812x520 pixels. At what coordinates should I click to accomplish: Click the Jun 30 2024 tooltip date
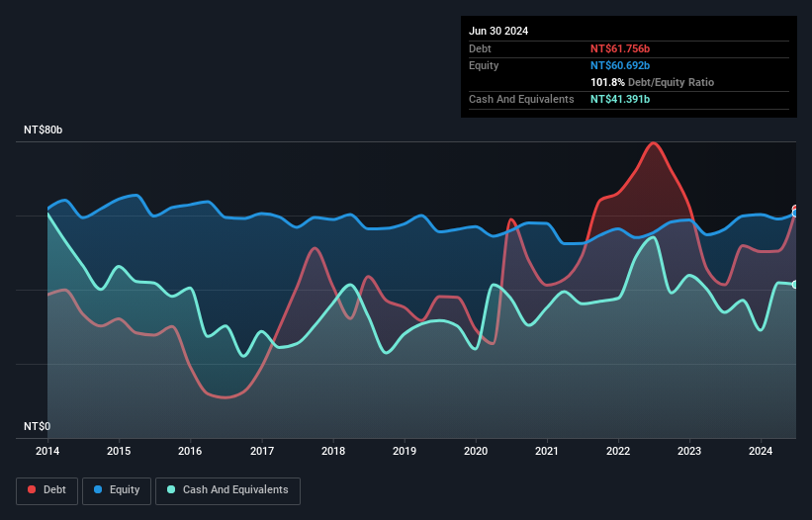pyautogui.click(x=498, y=31)
